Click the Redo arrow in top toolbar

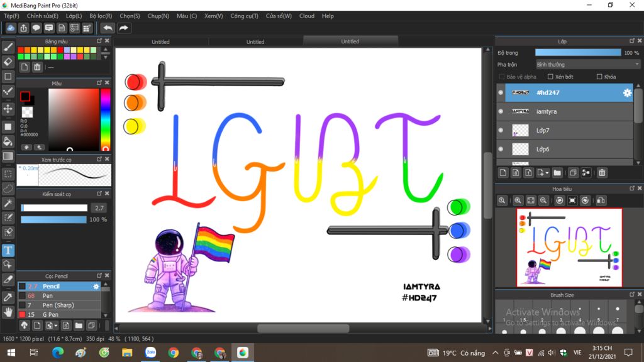tap(123, 28)
